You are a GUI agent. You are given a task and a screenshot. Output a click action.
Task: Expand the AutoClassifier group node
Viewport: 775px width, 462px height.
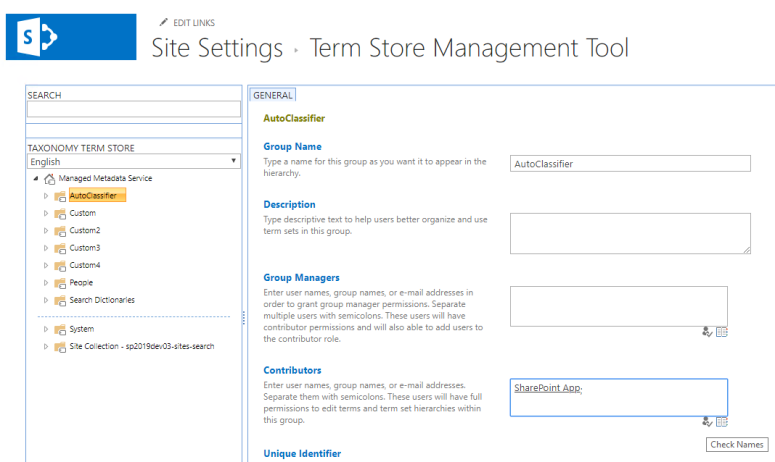[45, 196]
